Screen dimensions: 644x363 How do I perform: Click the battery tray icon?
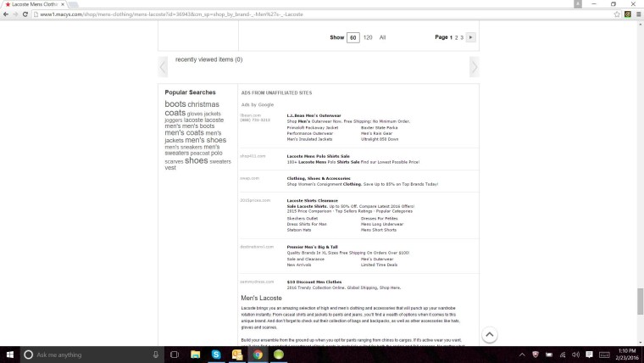549,355
